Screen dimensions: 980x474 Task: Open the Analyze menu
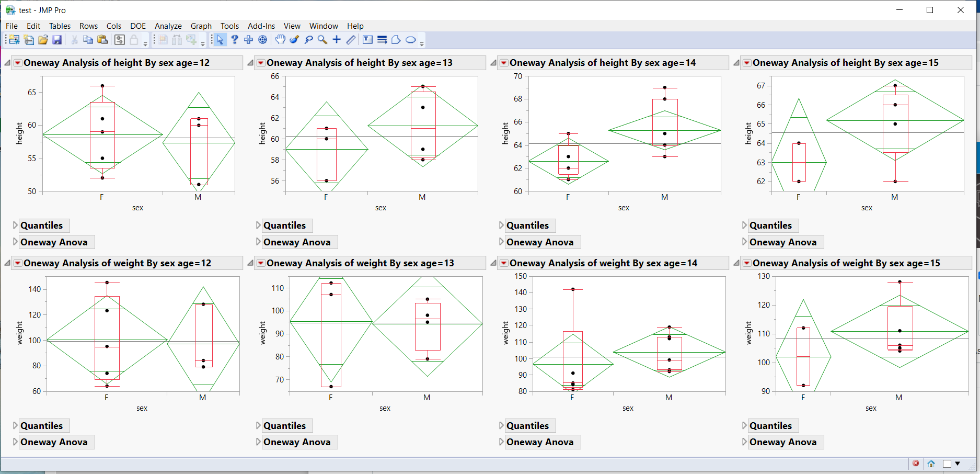coord(168,26)
